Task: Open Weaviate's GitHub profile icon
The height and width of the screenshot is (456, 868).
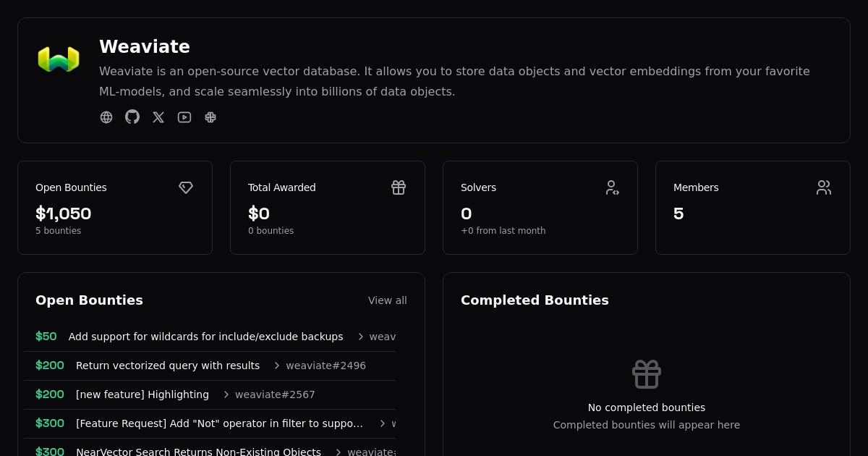Action: (132, 117)
